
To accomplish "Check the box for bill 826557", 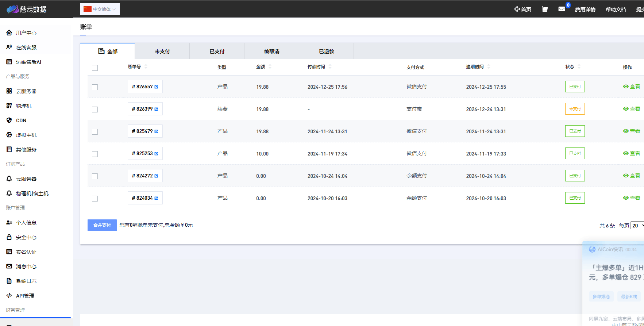I will [95, 87].
